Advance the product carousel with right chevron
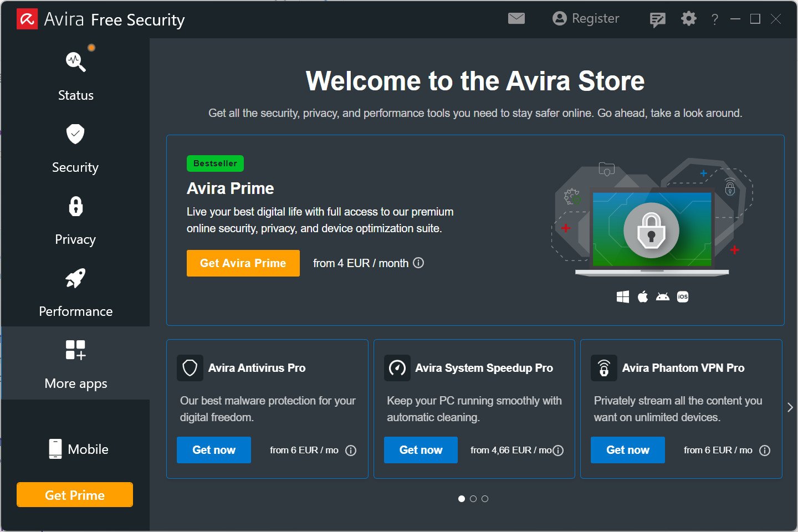798x532 pixels. click(x=790, y=408)
